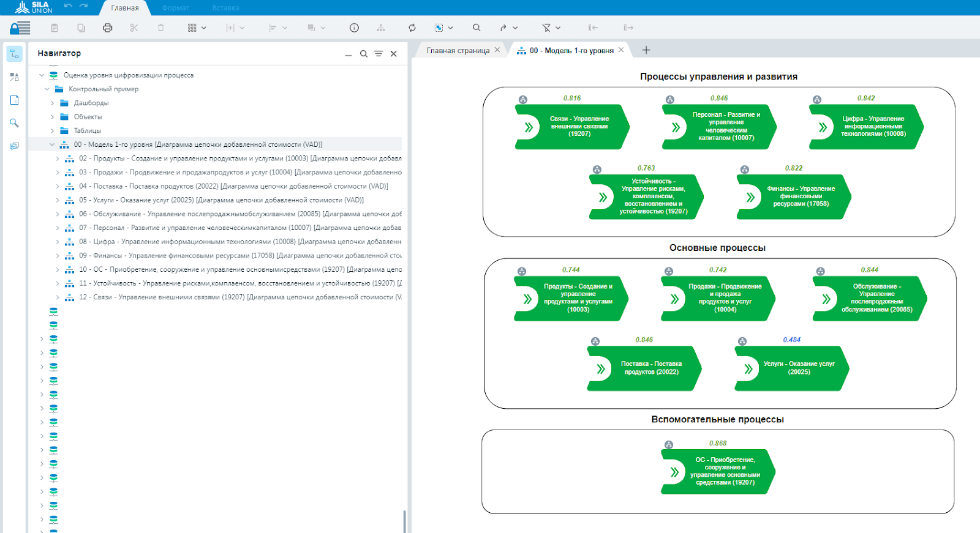
Task: Click the filter lines icon in Навигатор header
Action: coord(379,54)
